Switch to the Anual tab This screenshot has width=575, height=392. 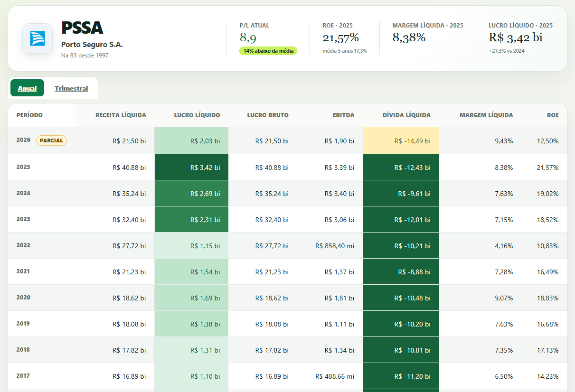(27, 88)
